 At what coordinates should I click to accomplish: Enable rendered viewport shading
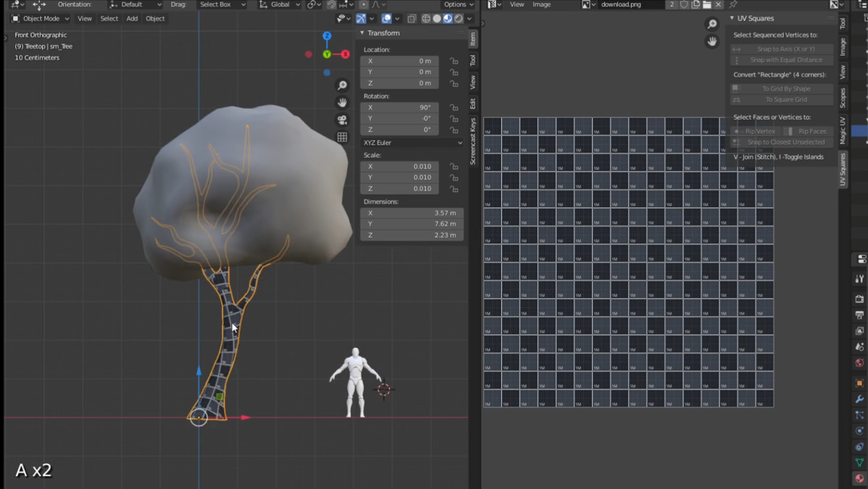(x=458, y=19)
